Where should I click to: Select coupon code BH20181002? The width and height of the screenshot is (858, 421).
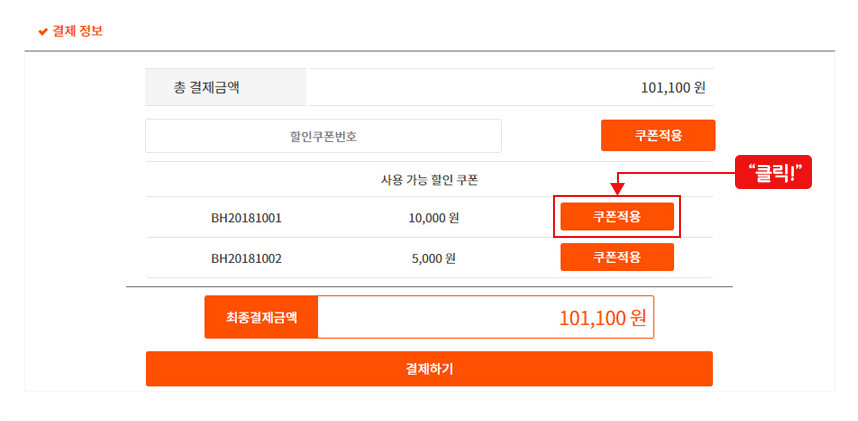pyautogui.click(x=246, y=258)
